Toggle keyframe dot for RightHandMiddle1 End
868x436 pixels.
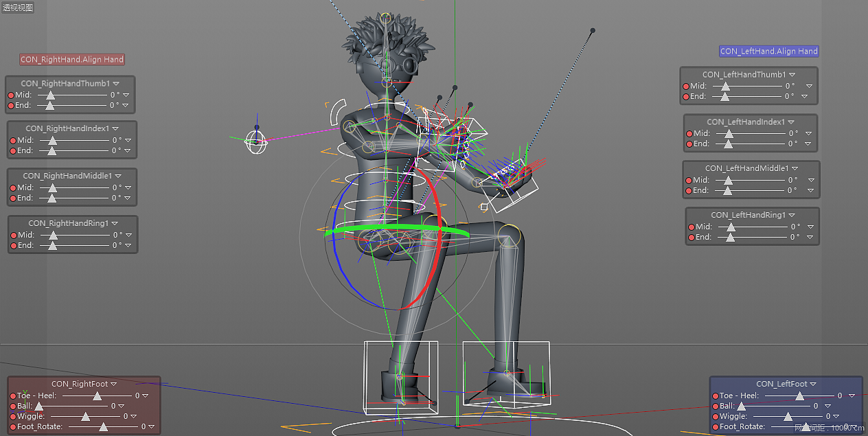[x=13, y=198]
